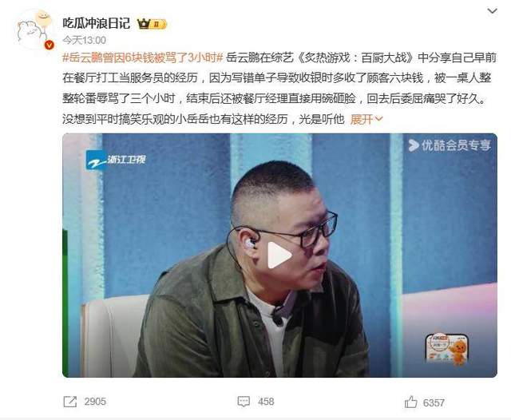Click the orange verified V badge

(x=50, y=45)
